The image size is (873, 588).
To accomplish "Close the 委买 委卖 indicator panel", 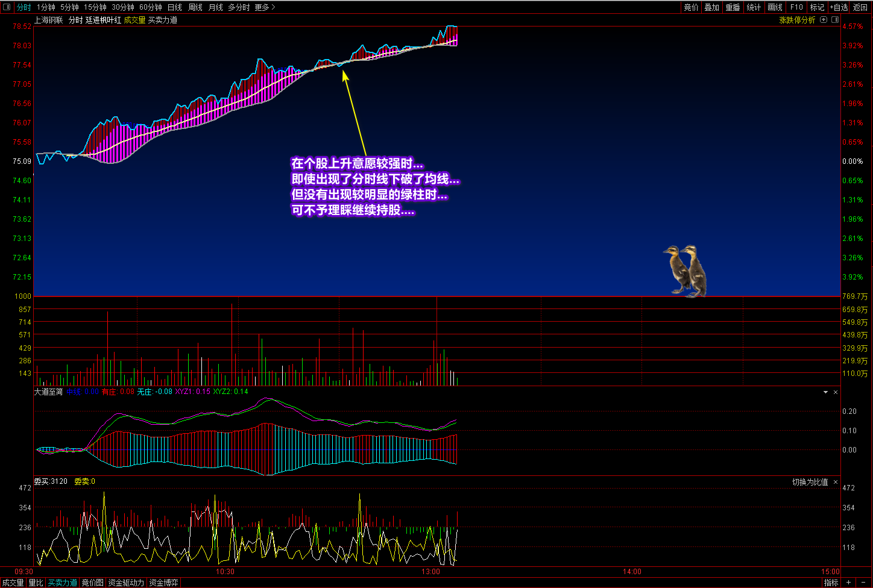I will click(x=836, y=482).
